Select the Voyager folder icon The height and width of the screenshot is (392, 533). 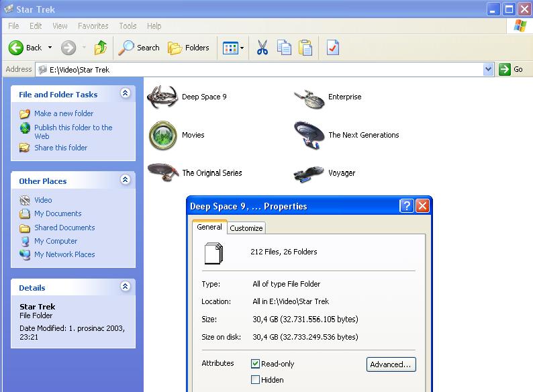(309, 173)
